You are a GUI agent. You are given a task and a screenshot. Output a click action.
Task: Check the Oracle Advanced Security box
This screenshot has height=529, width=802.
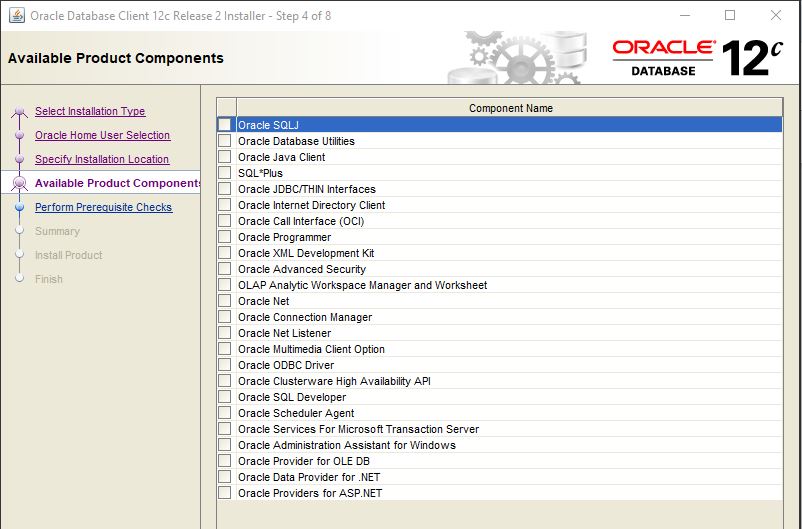click(x=225, y=269)
